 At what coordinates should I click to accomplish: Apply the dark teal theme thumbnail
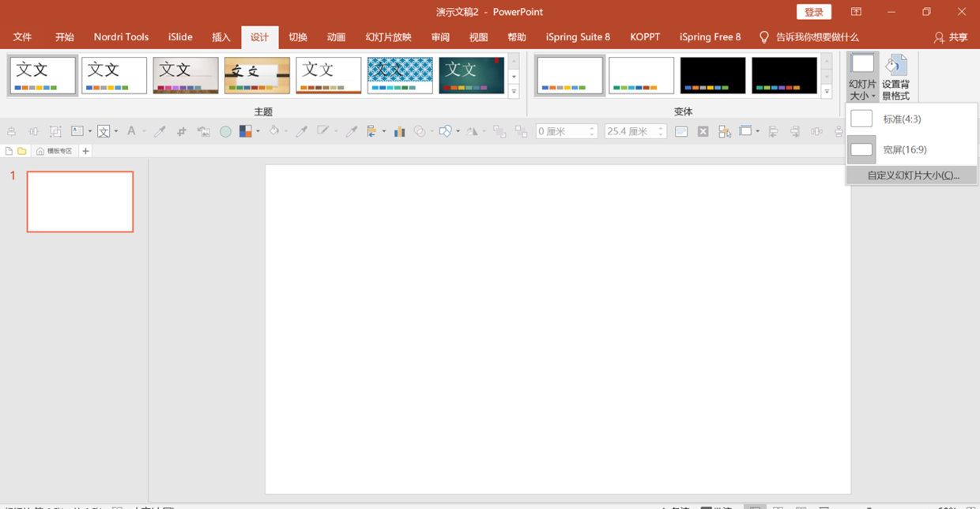pyautogui.click(x=472, y=76)
